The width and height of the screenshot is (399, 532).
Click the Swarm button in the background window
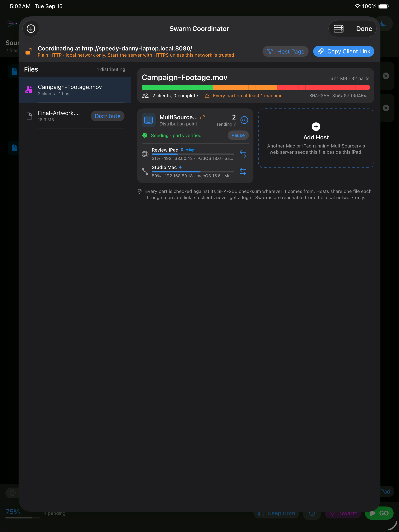pos(343,513)
